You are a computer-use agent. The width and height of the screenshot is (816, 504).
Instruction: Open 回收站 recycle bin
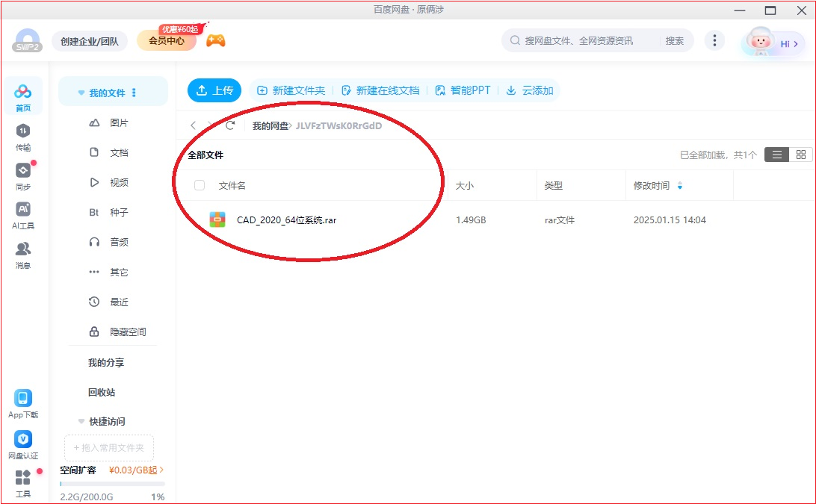(x=102, y=392)
